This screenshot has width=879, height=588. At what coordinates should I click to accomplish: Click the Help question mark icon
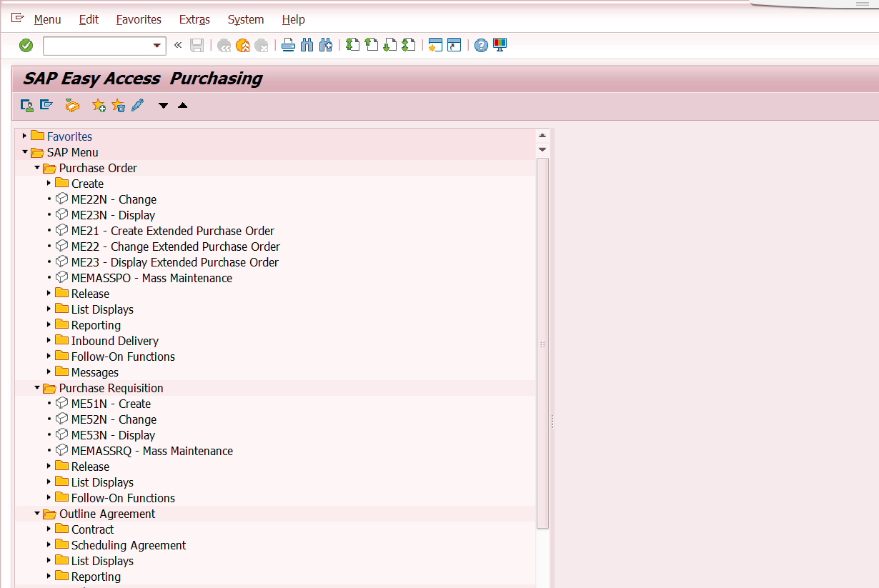click(481, 46)
